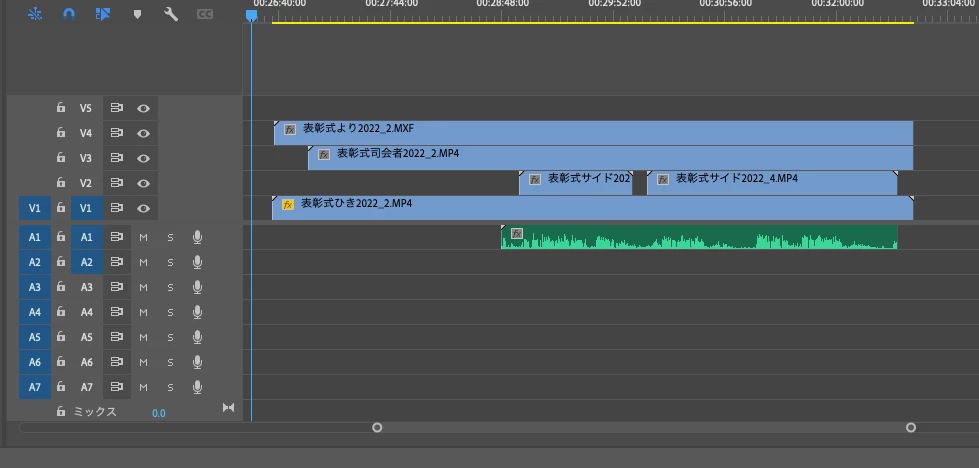Click fx badge on 表彰式より2022_2.MXF
Image resolution: width=979 pixels, height=468 pixels.
click(x=290, y=130)
